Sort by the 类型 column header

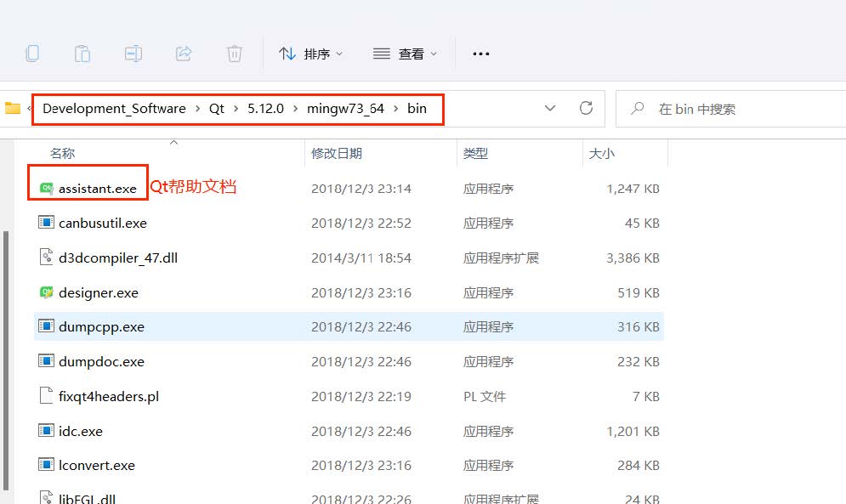pyautogui.click(x=475, y=153)
